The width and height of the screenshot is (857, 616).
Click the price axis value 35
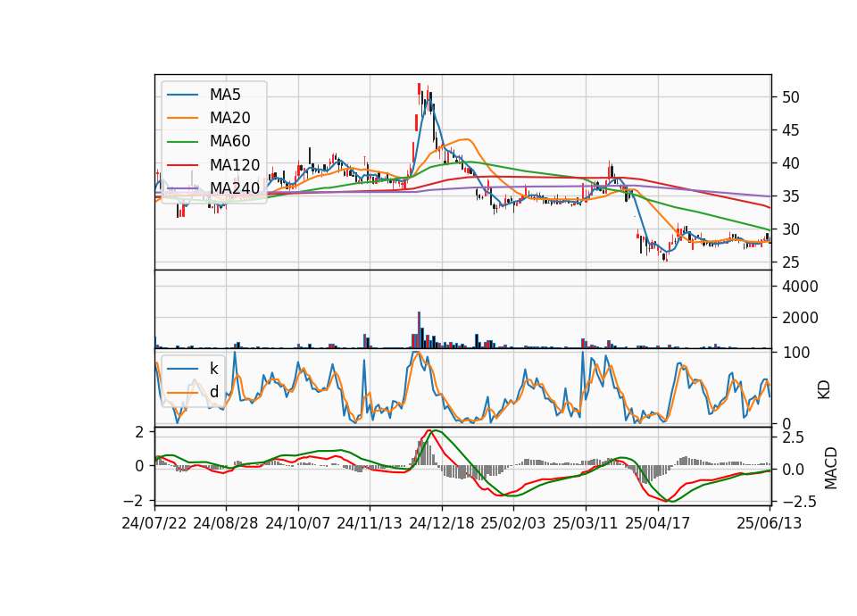790,196
